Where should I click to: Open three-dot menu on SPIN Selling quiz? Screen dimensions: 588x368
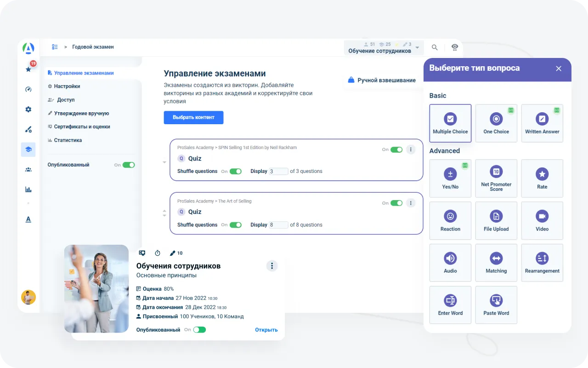tap(411, 149)
